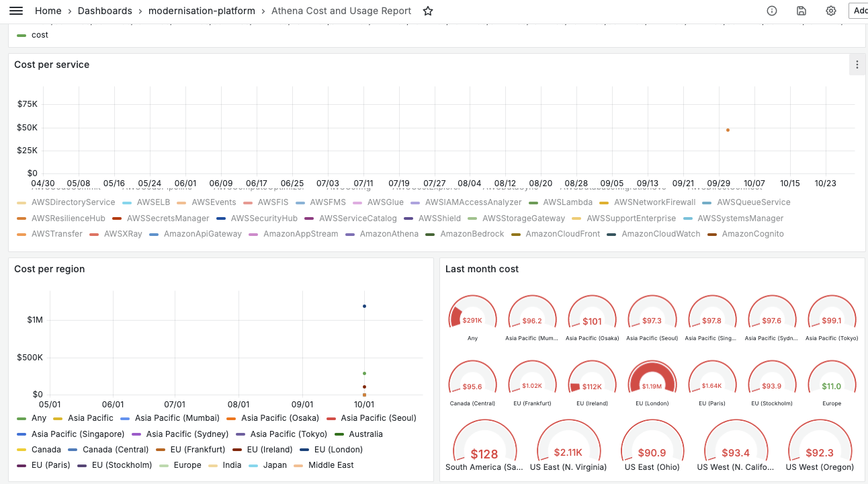This screenshot has height=484, width=868.
Task: Click the EU (London) gauge
Action: 652,380
